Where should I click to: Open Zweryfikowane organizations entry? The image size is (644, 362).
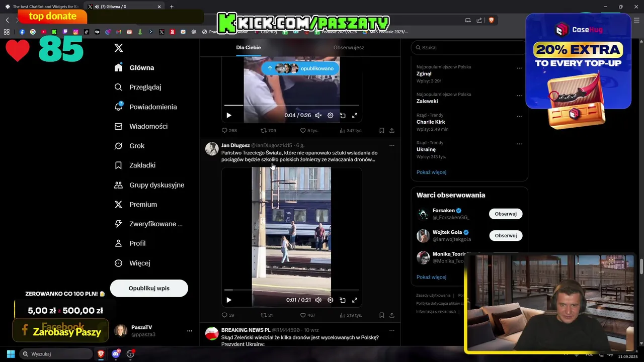148,224
